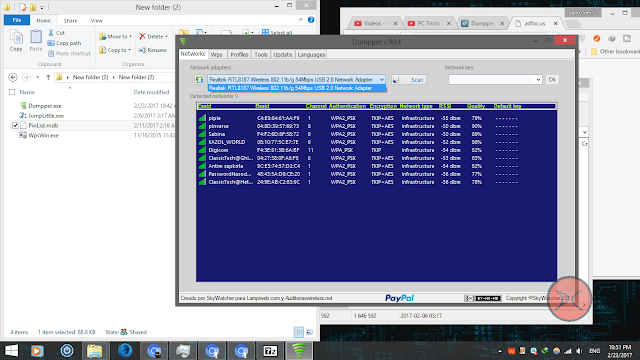Click the Copy icon in Explorer ribbon
This screenshot has width=640, height=360.
[x=16, y=41]
